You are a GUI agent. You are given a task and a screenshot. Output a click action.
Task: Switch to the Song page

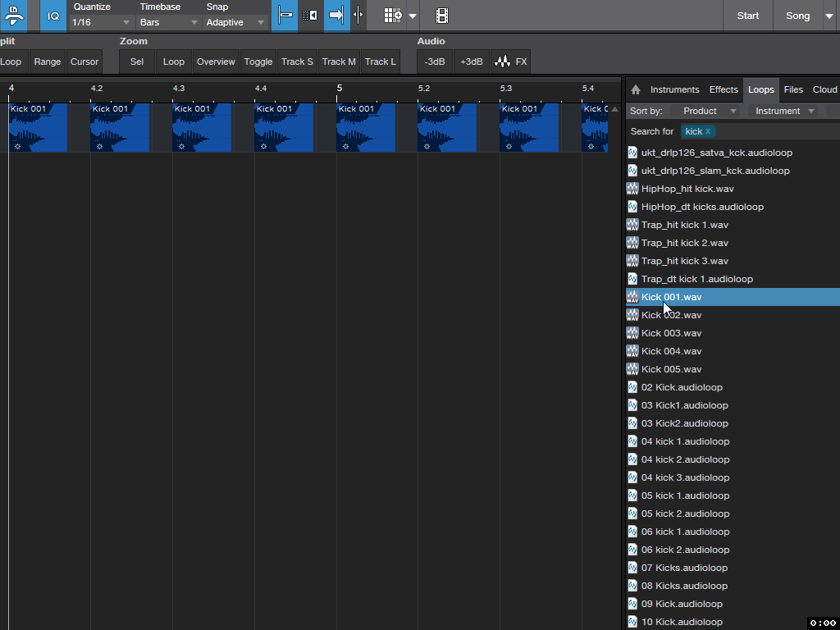pos(797,16)
